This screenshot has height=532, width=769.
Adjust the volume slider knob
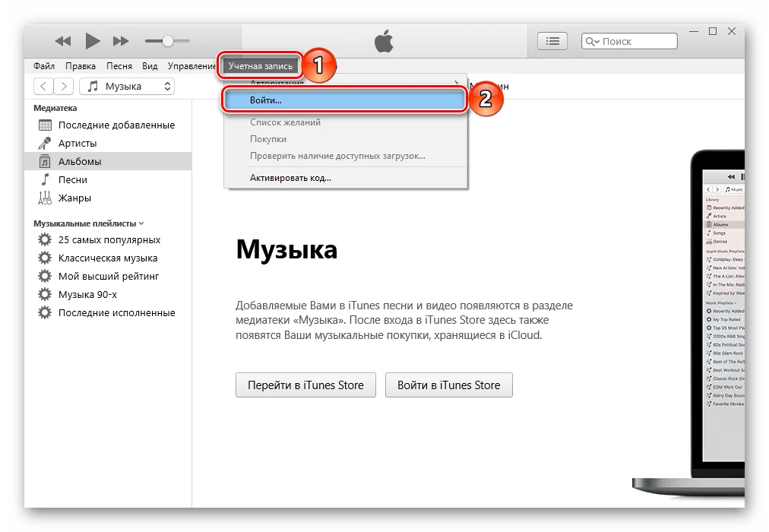[167, 41]
